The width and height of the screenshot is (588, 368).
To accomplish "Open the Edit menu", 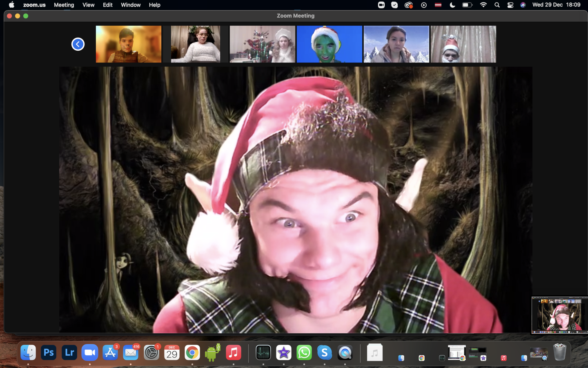I will click(x=108, y=5).
